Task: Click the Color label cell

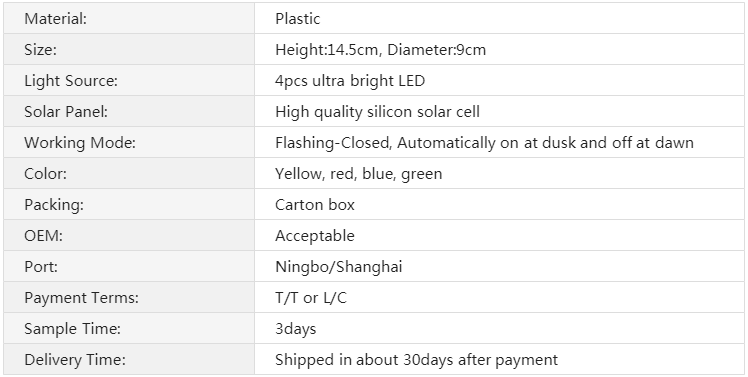Action: [x=129, y=174]
